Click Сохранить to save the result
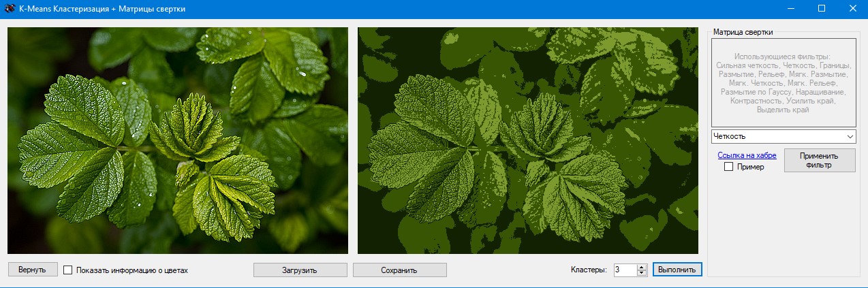Viewport: 868px width, 288px height. click(x=399, y=270)
